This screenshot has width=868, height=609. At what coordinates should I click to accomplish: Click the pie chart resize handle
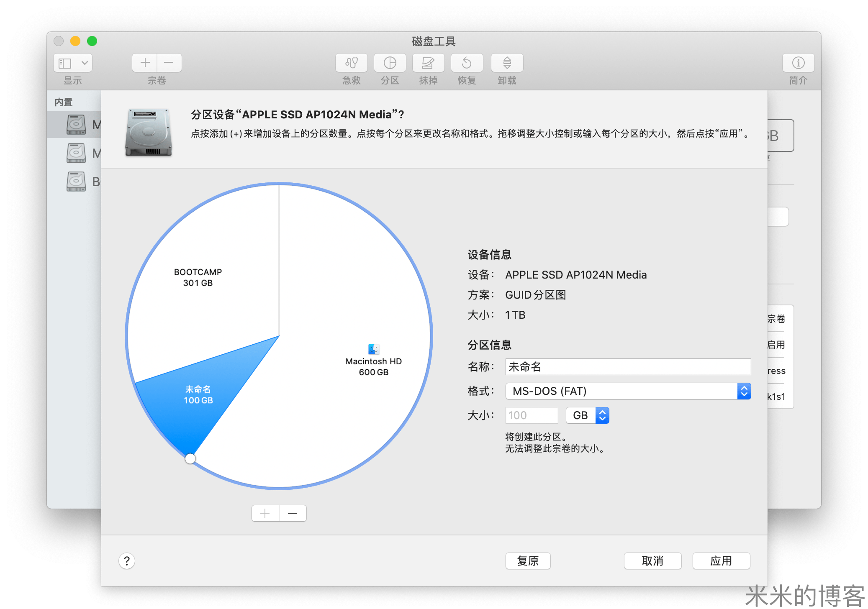click(x=190, y=458)
